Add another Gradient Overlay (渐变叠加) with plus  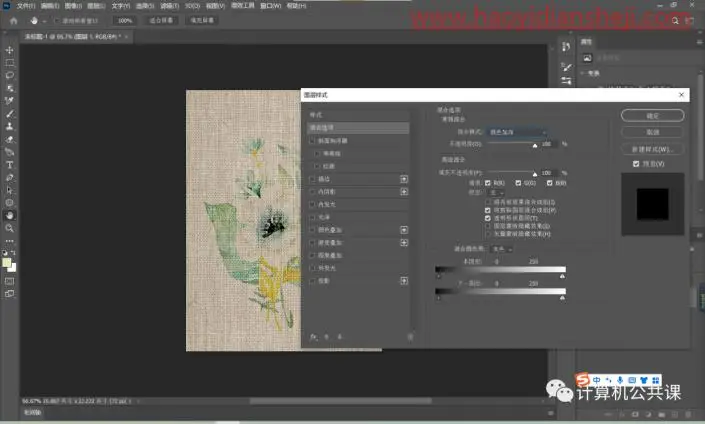404,242
